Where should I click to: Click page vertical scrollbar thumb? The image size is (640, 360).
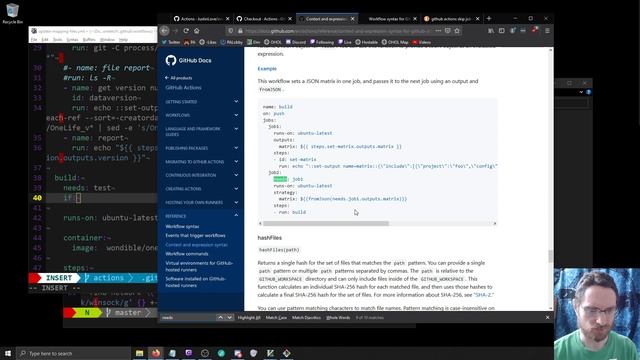pos(551,256)
